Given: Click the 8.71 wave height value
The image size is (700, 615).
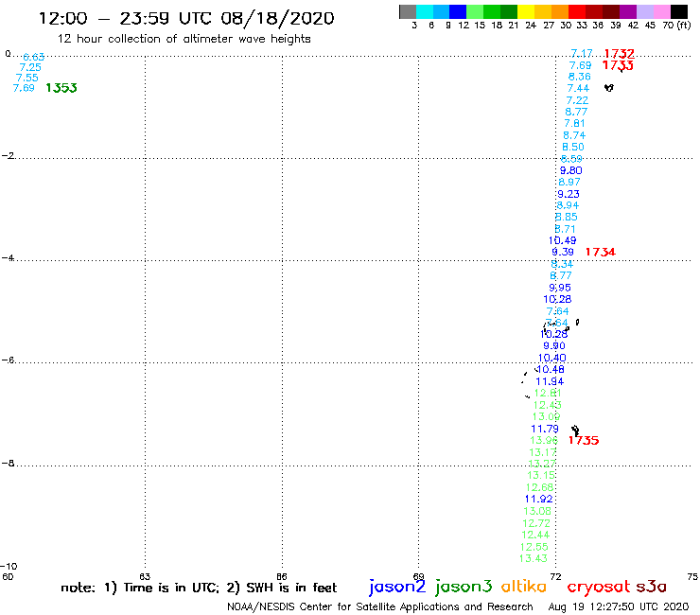Looking at the screenshot, I should click(x=565, y=229).
